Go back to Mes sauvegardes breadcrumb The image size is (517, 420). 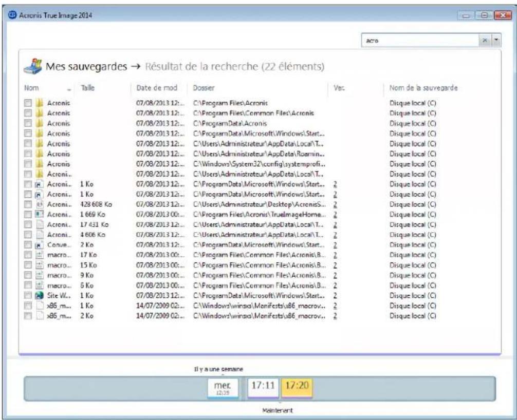point(86,67)
